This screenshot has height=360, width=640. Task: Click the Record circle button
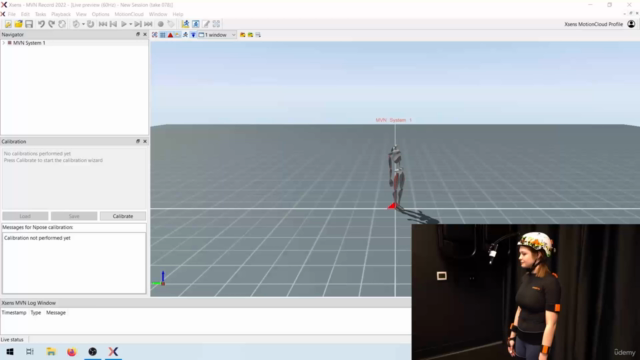tap(161, 24)
